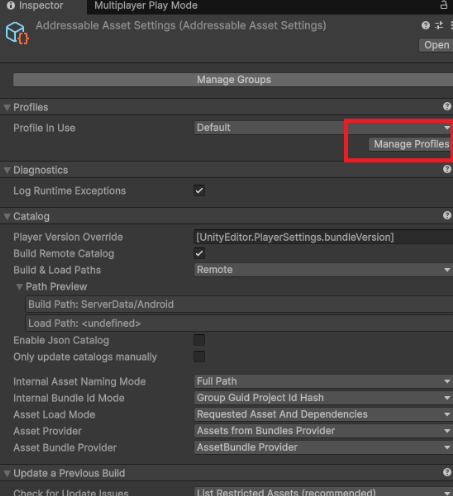Open help for Update a Previous Build
This screenshot has width=453, height=496.
click(447, 472)
